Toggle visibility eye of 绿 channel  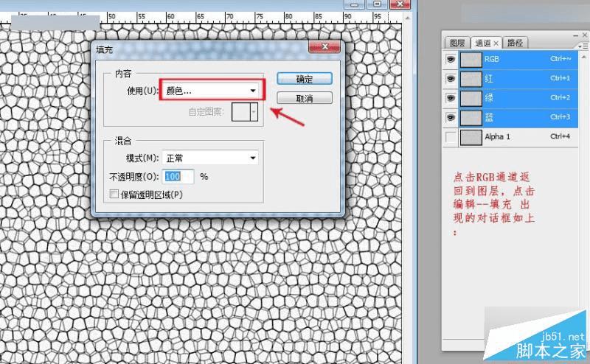point(451,98)
